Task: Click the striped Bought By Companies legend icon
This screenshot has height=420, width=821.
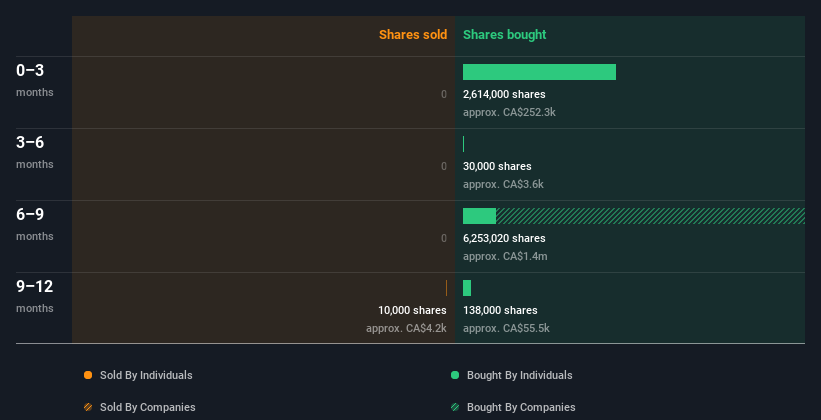Action: pos(455,407)
